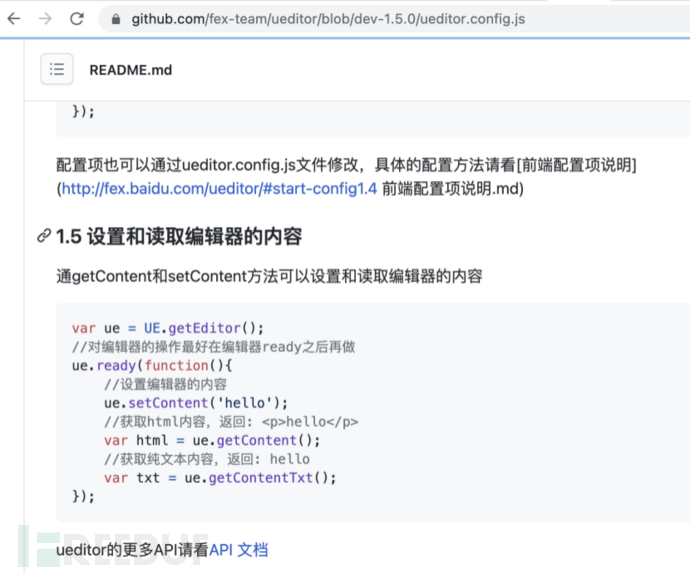Viewport: 690px width, 574px height.
Task: Copy anchor link icon beside the 1.5 heading
Action: coord(44,236)
